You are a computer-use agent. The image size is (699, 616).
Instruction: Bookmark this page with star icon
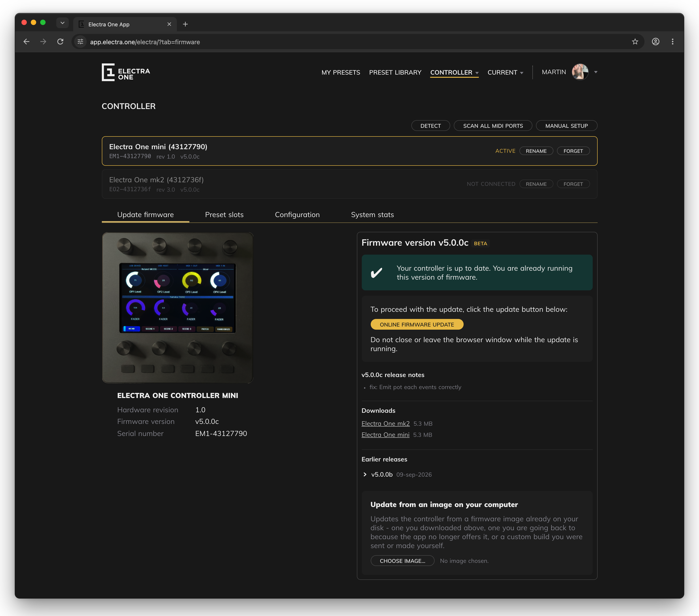click(635, 42)
